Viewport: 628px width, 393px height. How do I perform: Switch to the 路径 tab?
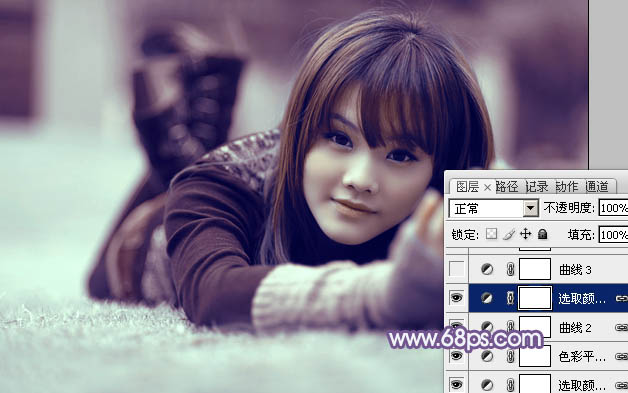pyautogui.click(x=507, y=187)
